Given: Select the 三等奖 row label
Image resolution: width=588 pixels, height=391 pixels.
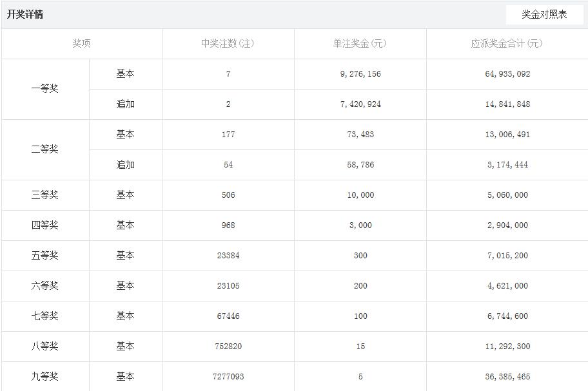Looking at the screenshot, I should point(45,195).
